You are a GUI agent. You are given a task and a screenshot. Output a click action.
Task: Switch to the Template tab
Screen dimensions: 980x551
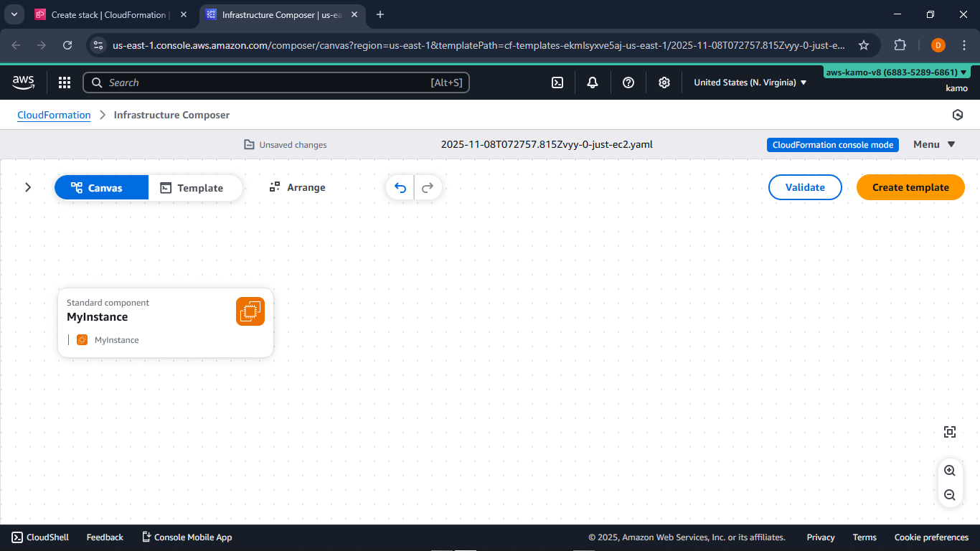[x=194, y=187]
